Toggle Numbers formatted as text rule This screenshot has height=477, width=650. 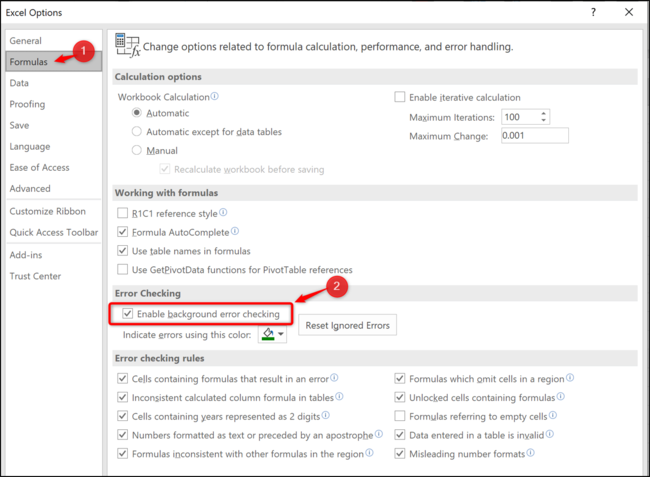(122, 435)
